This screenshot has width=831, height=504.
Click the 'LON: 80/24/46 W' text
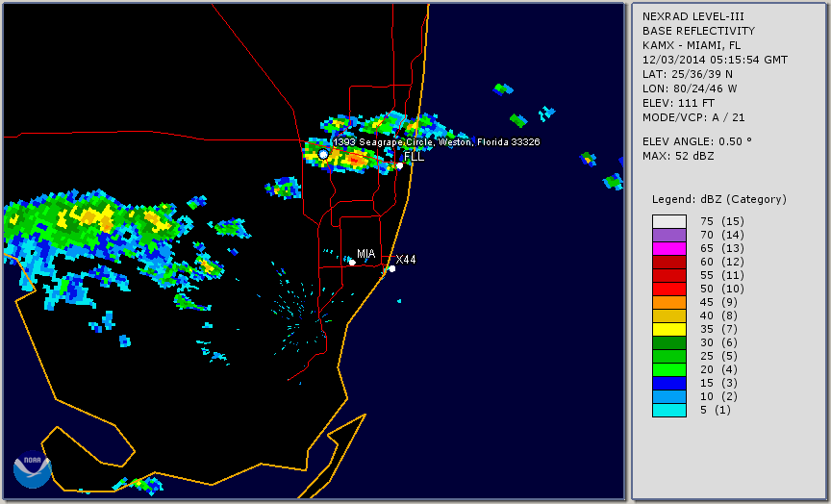(690, 88)
